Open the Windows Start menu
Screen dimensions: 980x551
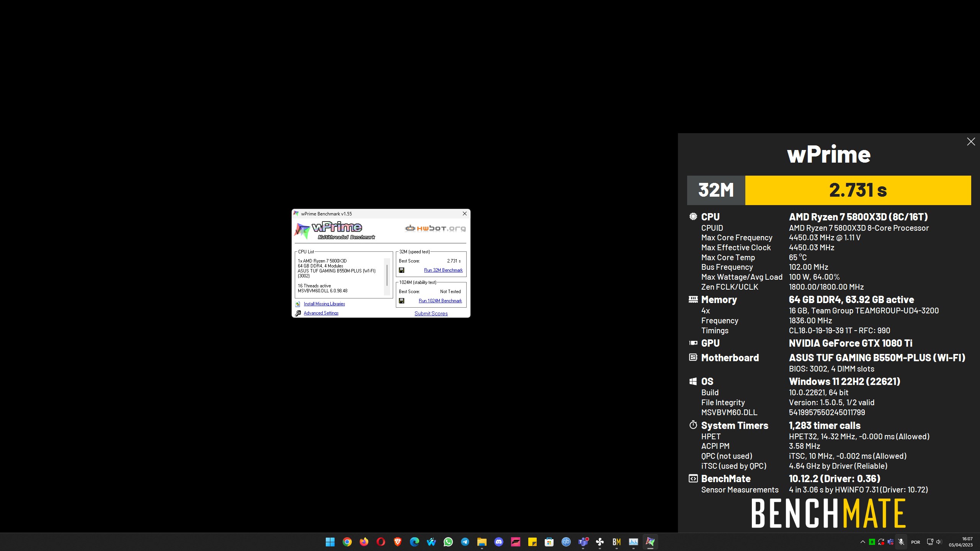[330, 542]
